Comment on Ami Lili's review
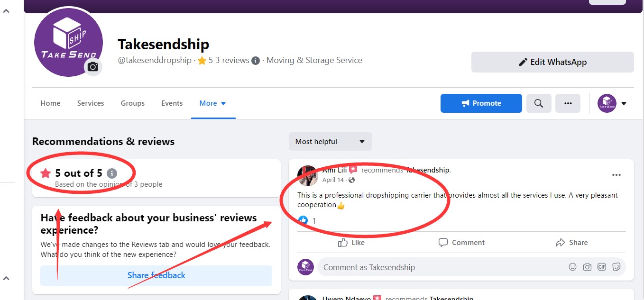 point(461,243)
